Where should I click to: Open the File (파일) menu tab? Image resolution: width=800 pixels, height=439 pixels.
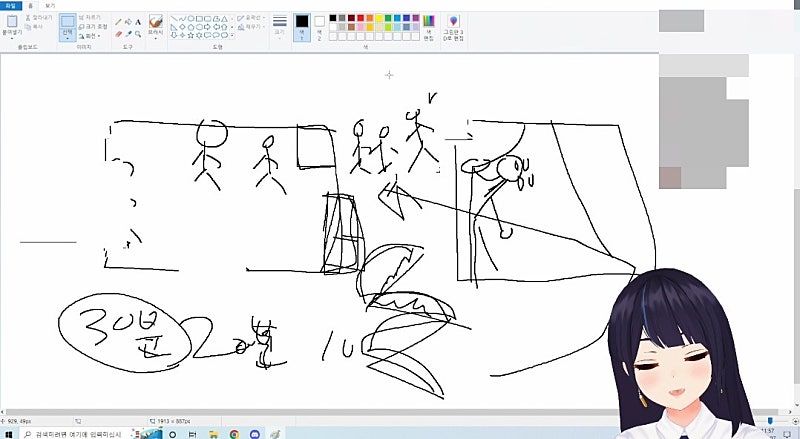pyautogui.click(x=11, y=5)
